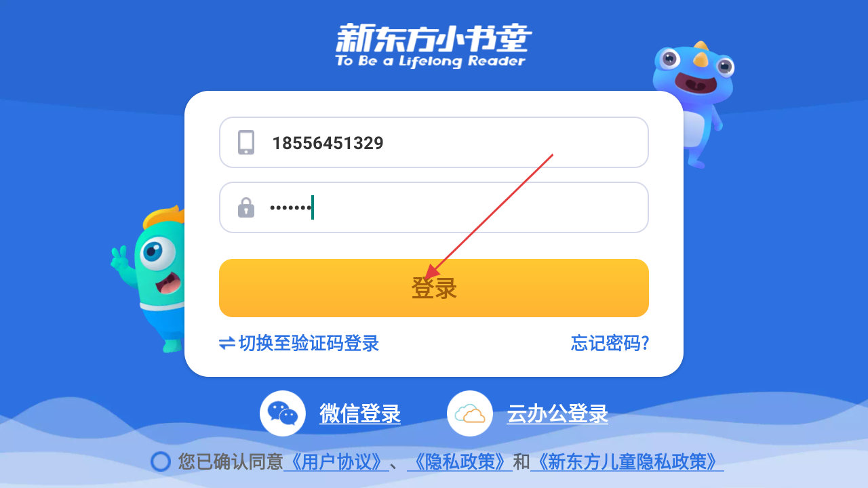
Task: Open 《新东方儿童隐私政策》 link
Action: [x=627, y=462]
